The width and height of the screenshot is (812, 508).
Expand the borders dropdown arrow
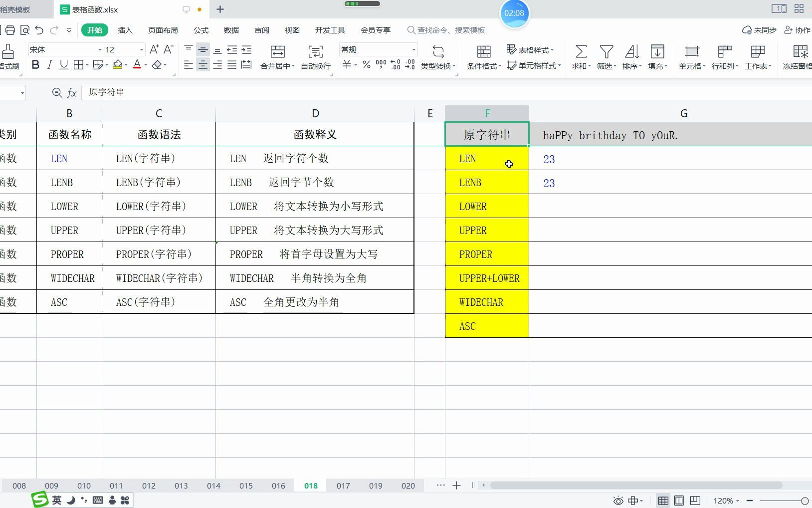[87, 65]
